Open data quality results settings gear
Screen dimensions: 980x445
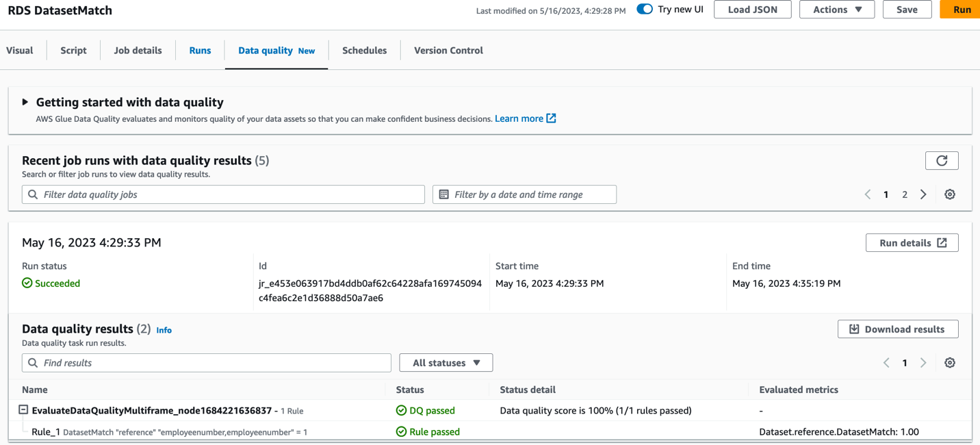[x=950, y=363]
